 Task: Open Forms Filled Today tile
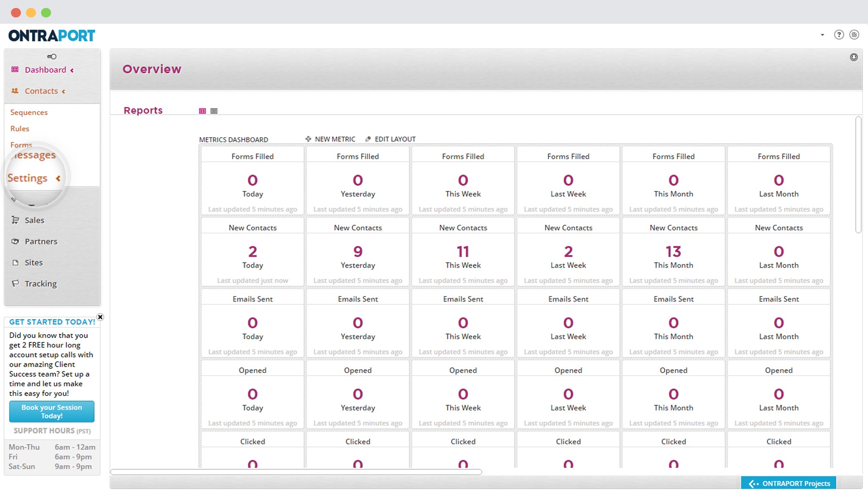point(253,181)
